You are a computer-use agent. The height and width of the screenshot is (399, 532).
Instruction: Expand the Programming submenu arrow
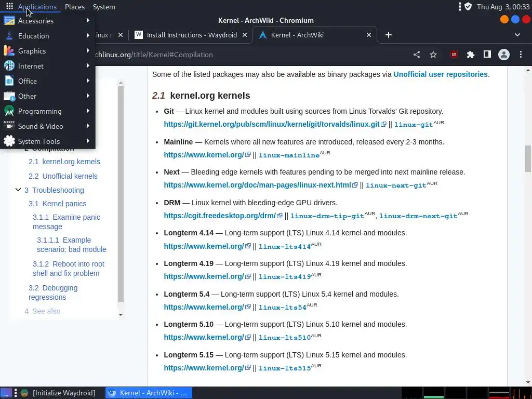tap(88, 111)
